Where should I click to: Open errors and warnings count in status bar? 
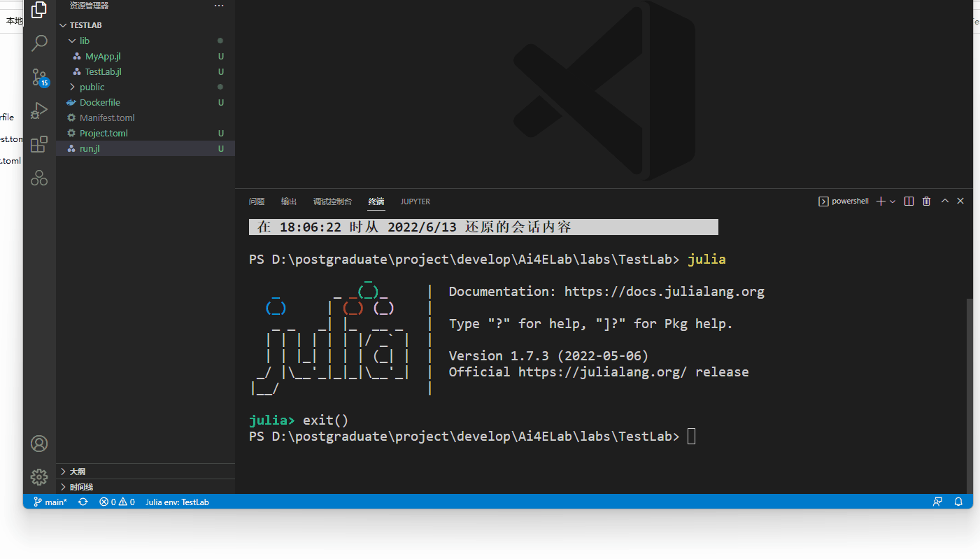coord(117,502)
